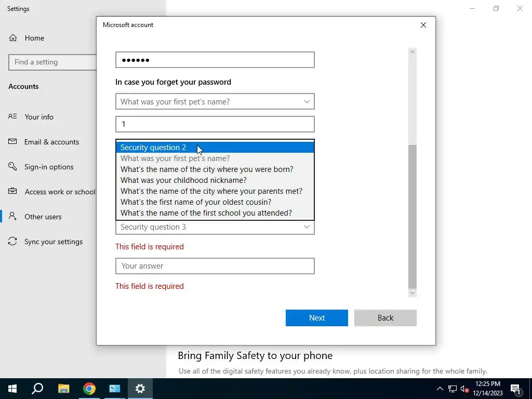Launch Google Chrome from taskbar
This screenshot has width=532, height=399.
tap(89, 389)
